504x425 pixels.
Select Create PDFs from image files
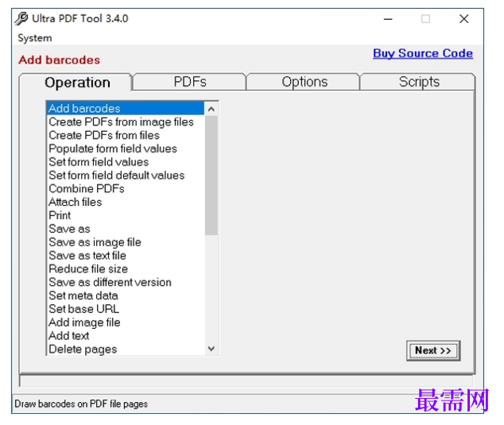(126, 122)
